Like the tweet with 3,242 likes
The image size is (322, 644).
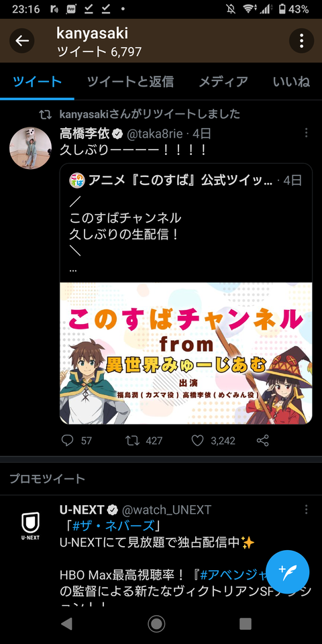197,441
